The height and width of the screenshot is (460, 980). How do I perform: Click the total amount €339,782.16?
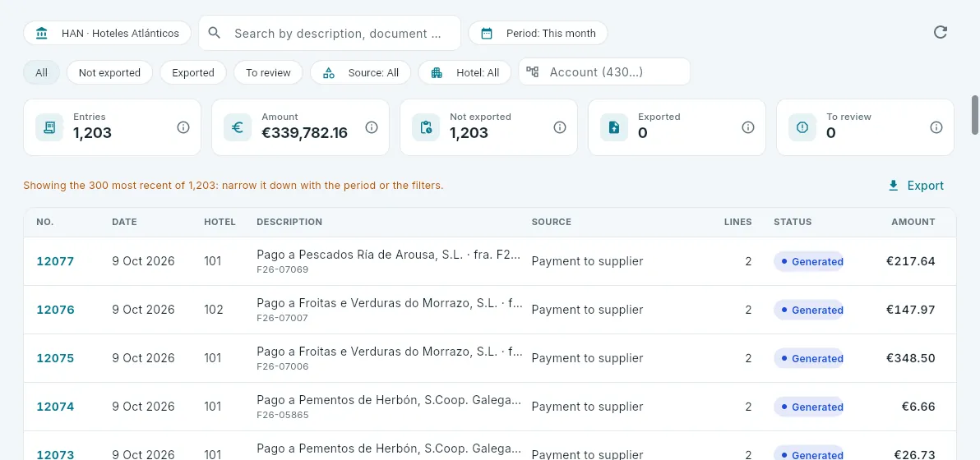tap(304, 132)
